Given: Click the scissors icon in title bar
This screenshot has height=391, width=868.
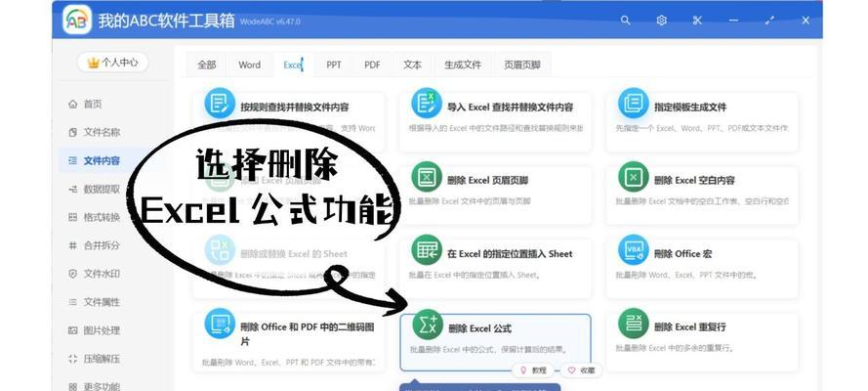Looking at the screenshot, I should [697, 21].
